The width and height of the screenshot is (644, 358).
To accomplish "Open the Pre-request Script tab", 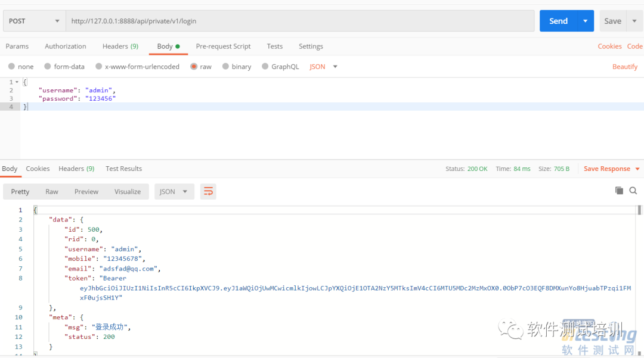I will click(x=223, y=46).
